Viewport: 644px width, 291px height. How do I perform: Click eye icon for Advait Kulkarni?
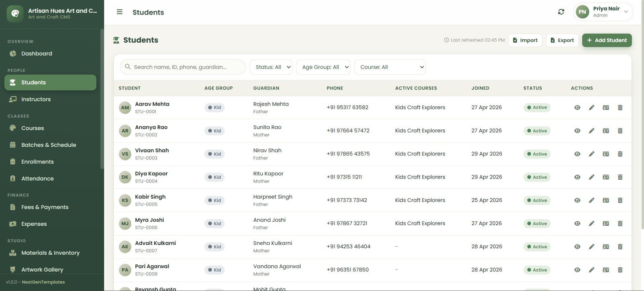click(x=577, y=247)
